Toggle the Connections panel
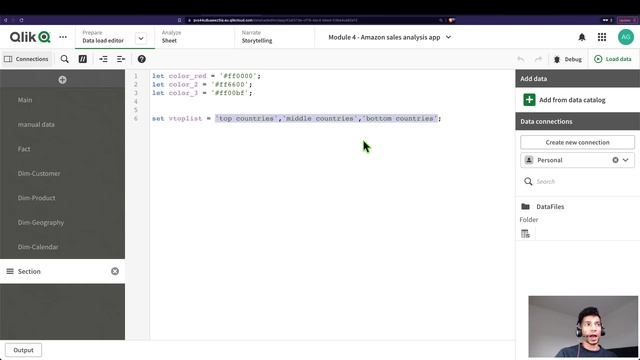The image size is (640, 360). [26, 59]
